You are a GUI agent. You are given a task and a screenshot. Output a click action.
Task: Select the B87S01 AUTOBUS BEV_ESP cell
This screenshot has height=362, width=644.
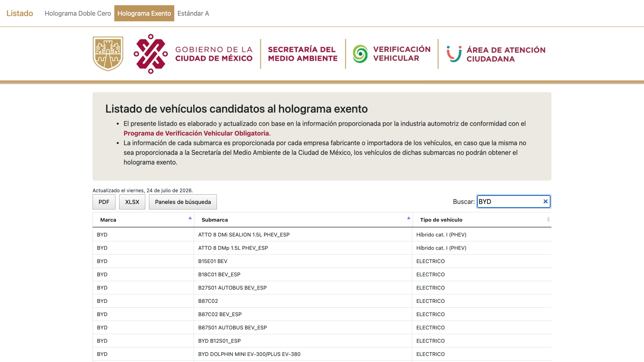[303, 327]
